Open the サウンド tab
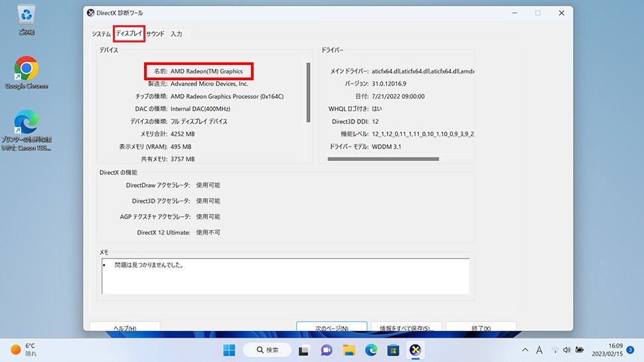Screen dimensions: 644x362 [x=155, y=34]
